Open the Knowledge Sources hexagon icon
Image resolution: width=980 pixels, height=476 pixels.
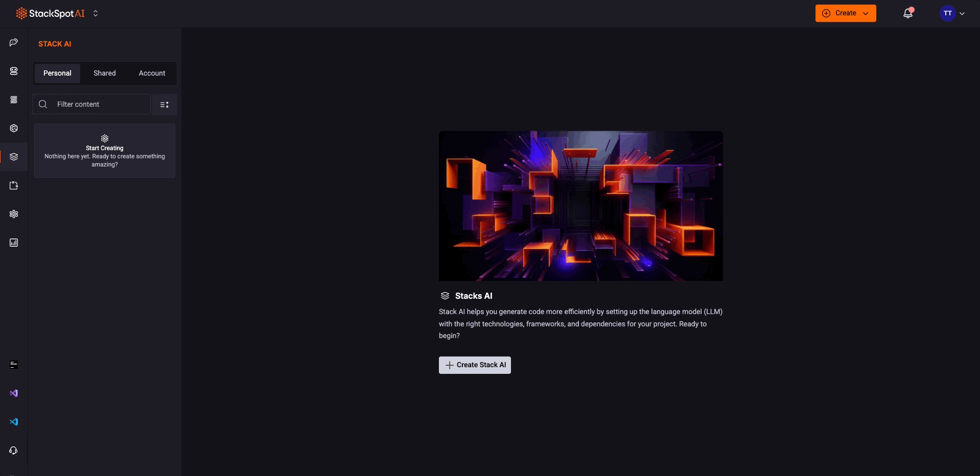[13, 128]
